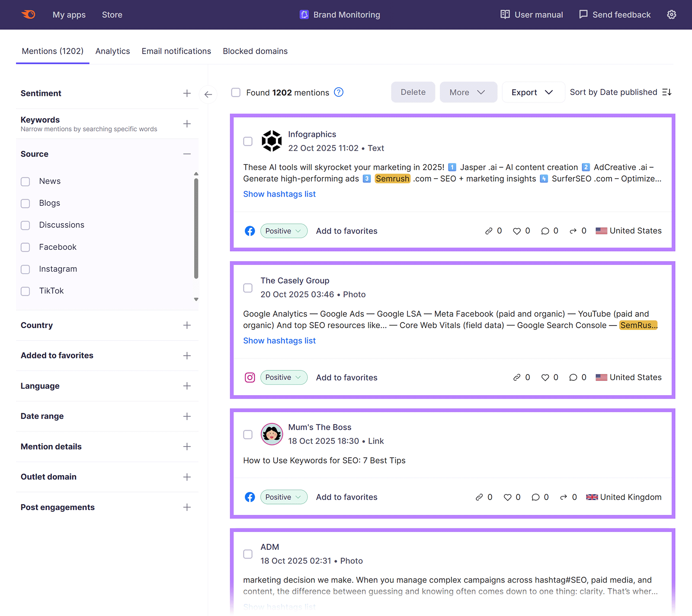Click the Facebook icon on Infographics mention
Image resolution: width=692 pixels, height=616 pixels.
coord(250,230)
